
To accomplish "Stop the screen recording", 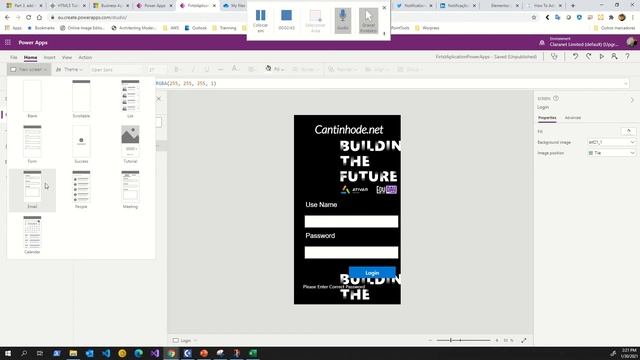I will [x=287, y=20].
